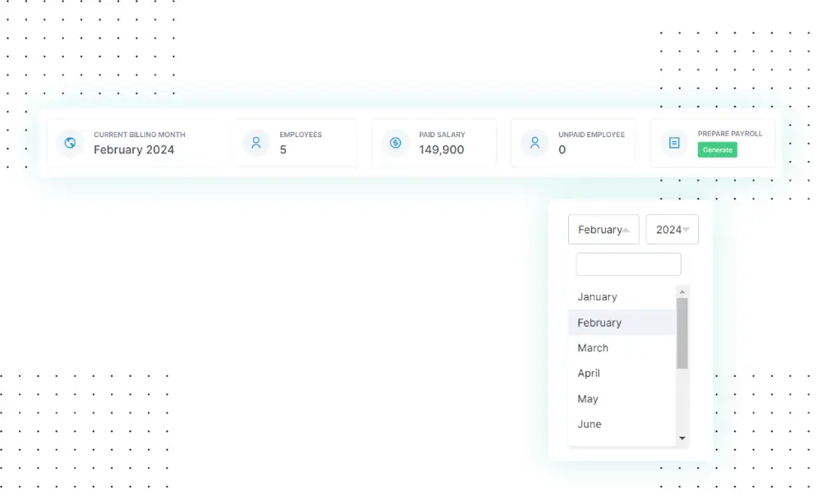821x504 pixels.
Task: Pick May from the month list
Action: 588,399
